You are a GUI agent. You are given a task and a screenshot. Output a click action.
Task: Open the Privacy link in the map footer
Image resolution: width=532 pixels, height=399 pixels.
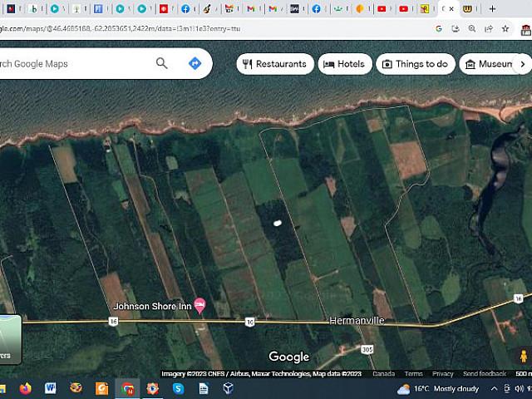coord(443,373)
